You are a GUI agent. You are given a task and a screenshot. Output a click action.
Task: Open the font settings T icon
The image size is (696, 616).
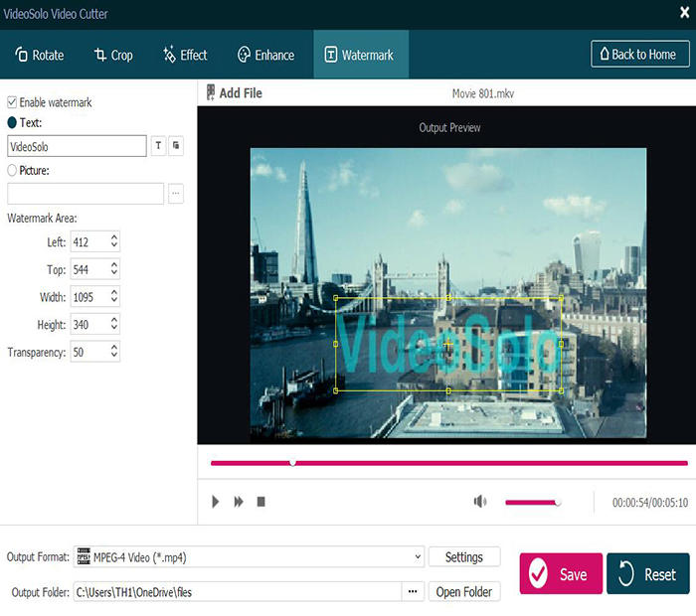[x=158, y=145]
